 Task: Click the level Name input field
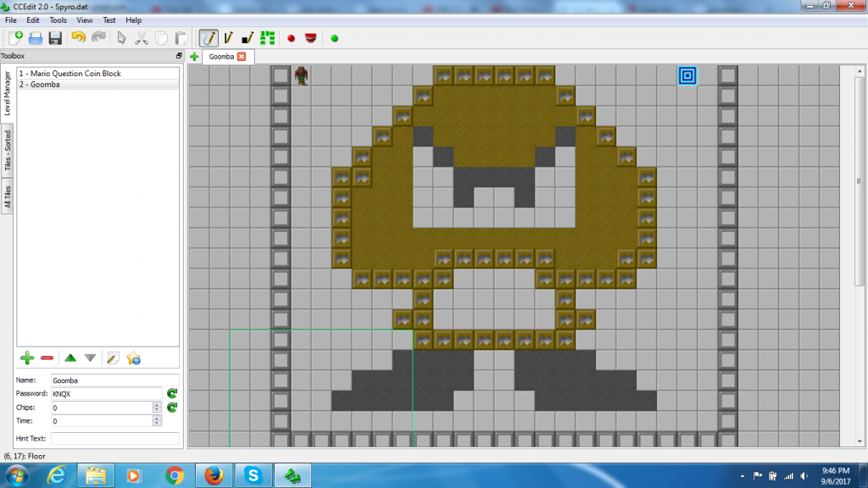tap(114, 380)
